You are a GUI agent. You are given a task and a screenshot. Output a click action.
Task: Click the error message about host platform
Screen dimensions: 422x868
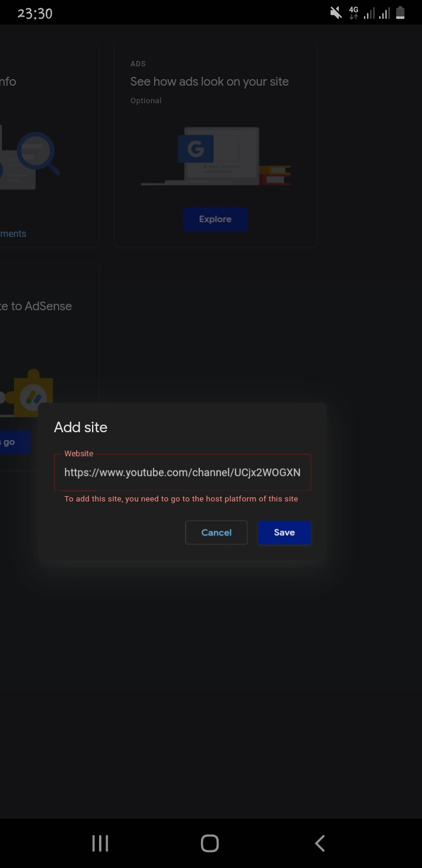click(x=181, y=499)
